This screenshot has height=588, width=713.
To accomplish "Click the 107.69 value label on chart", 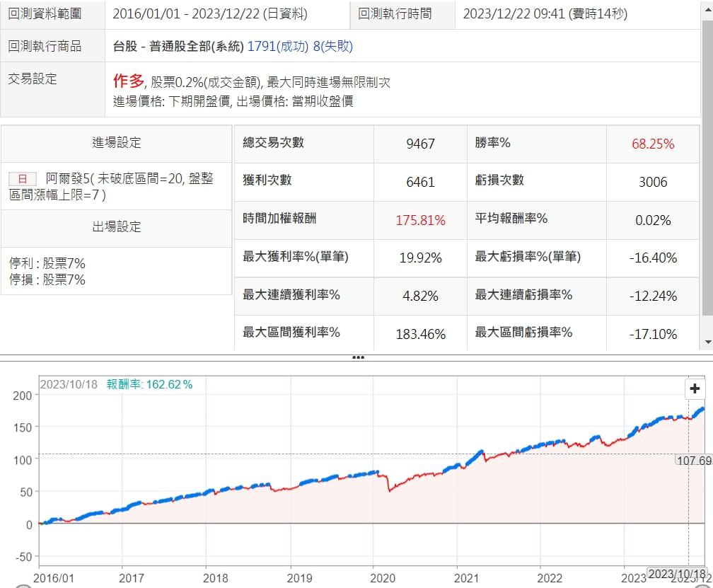I will pos(693,460).
